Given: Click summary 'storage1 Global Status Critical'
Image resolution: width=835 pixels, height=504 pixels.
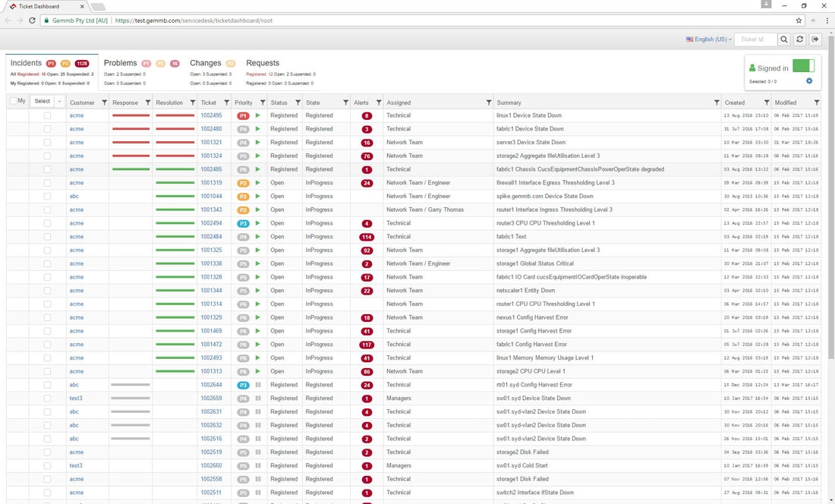Looking at the screenshot, I should coord(534,263).
